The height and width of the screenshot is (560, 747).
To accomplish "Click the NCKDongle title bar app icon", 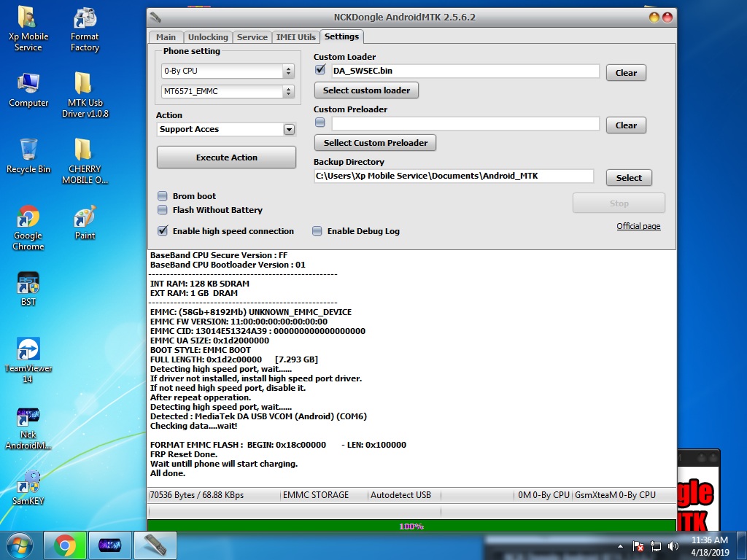I will coord(155,17).
